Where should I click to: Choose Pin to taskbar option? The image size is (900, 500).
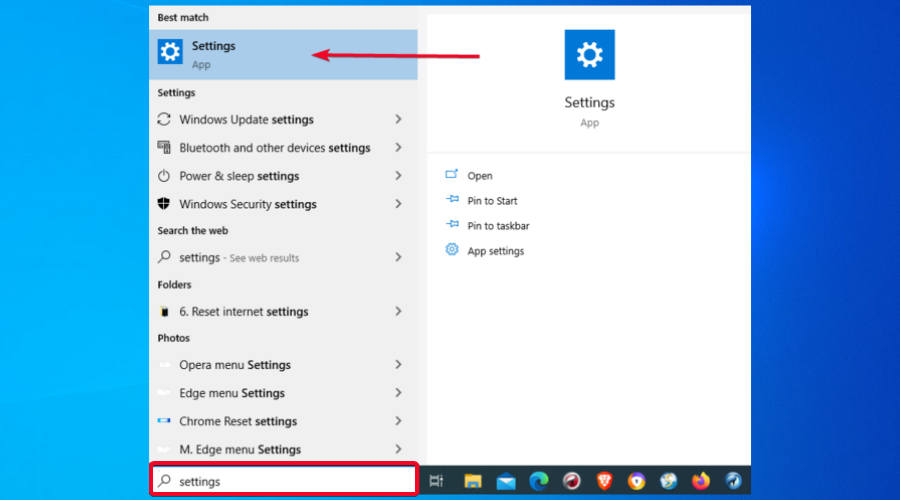[x=498, y=226]
